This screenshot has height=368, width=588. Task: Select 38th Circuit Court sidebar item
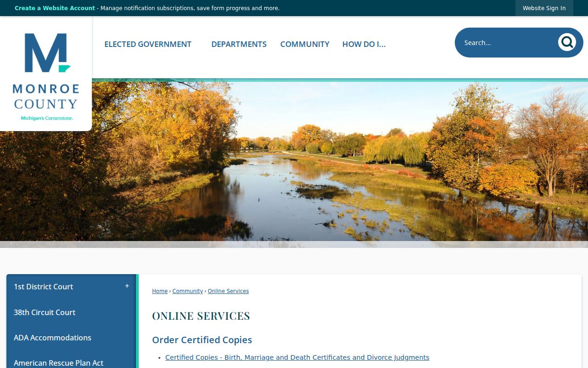[x=71, y=312]
